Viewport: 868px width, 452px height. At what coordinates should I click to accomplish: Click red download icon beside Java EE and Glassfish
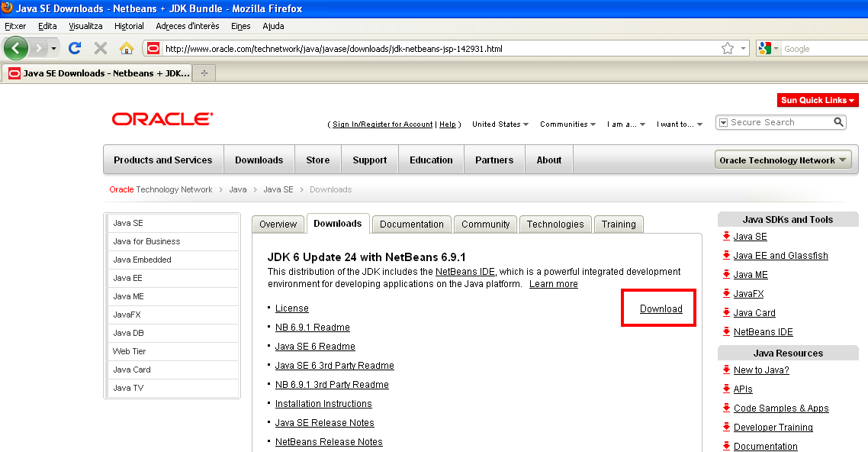coord(726,255)
